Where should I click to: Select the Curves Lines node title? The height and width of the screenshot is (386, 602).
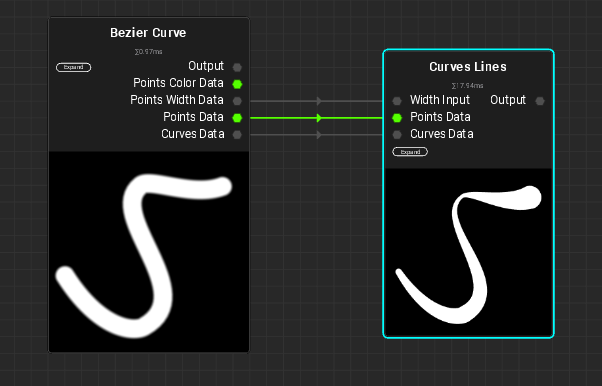[468, 66]
